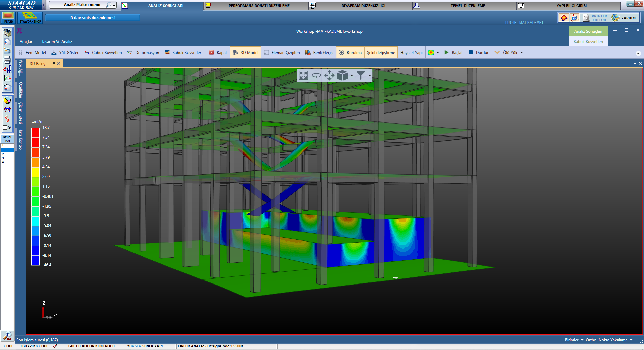This screenshot has width=644, height=350.
Task: Open the STAWORKSHOP module icon
Action: coord(30,17)
